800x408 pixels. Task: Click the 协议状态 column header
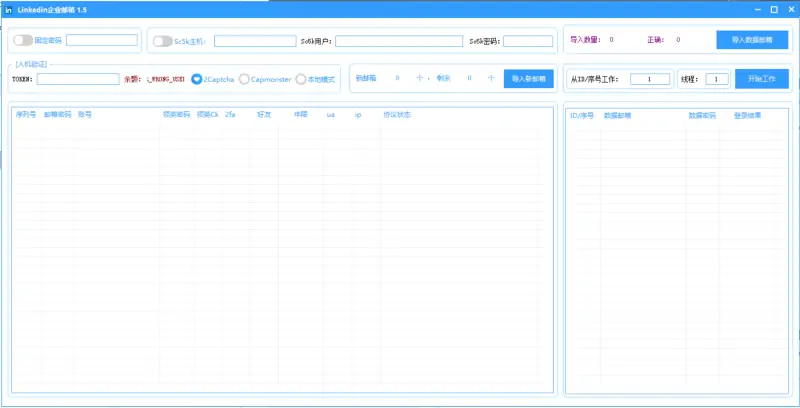pyautogui.click(x=397, y=115)
